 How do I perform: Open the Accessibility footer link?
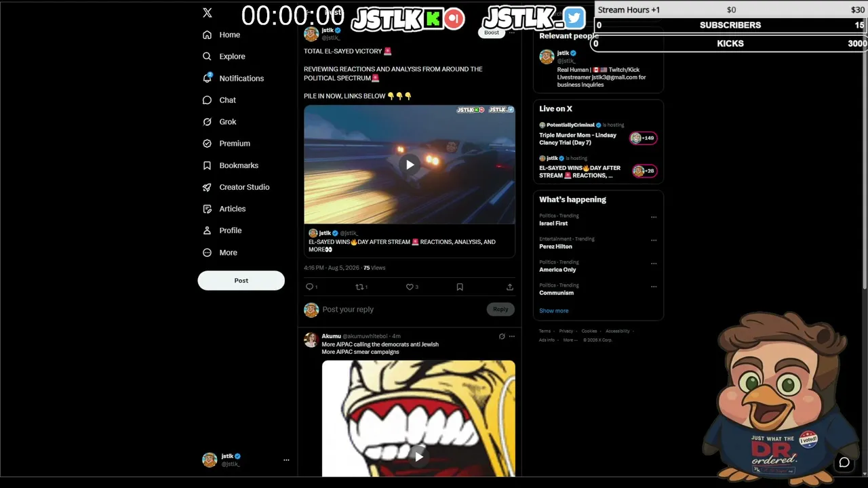[x=617, y=331]
